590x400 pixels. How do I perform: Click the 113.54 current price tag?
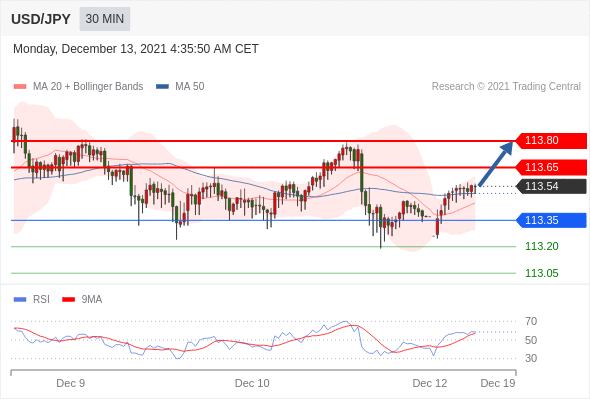551,186
